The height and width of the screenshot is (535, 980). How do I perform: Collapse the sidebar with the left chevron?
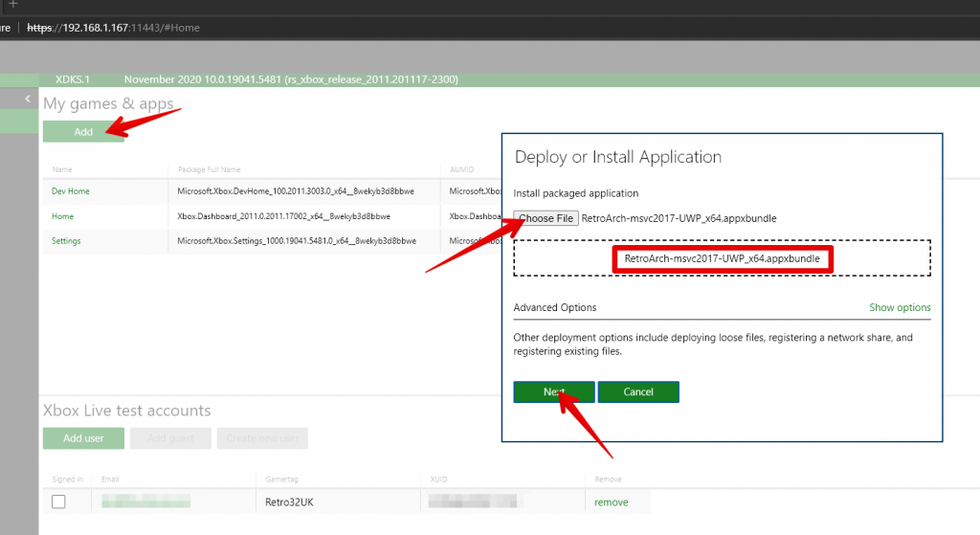pos(28,99)
